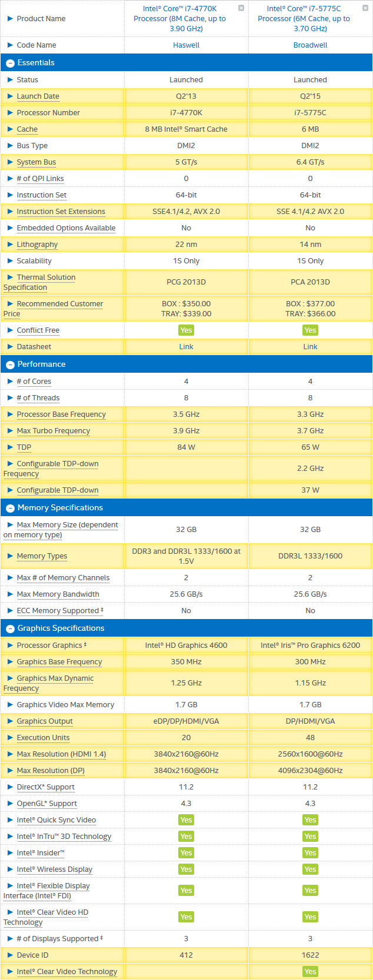The image size is (373, 980).
Task: Click the Lithography label
Action: (x=37, y=245)
